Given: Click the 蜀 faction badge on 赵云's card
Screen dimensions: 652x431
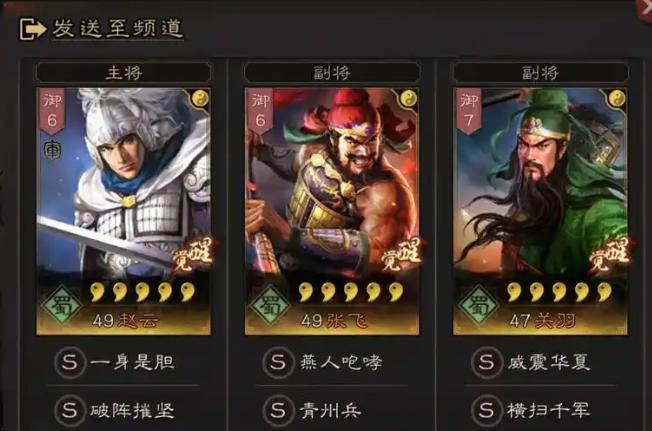Looking at the screenshot, I should point(62,305).
